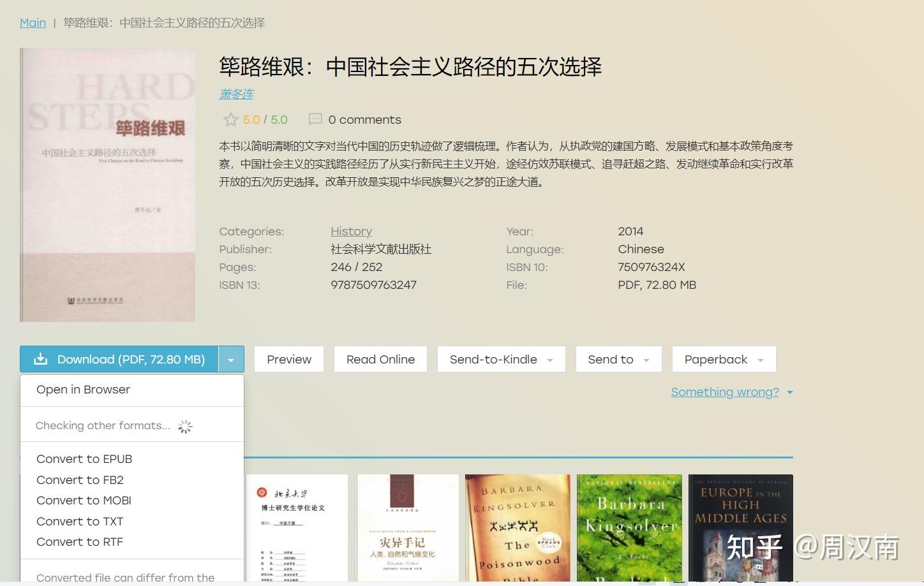The width and height of the screenshot is (924, 586).
Task: Select Convert to MOBI option
Action: [x=82, y=500]
